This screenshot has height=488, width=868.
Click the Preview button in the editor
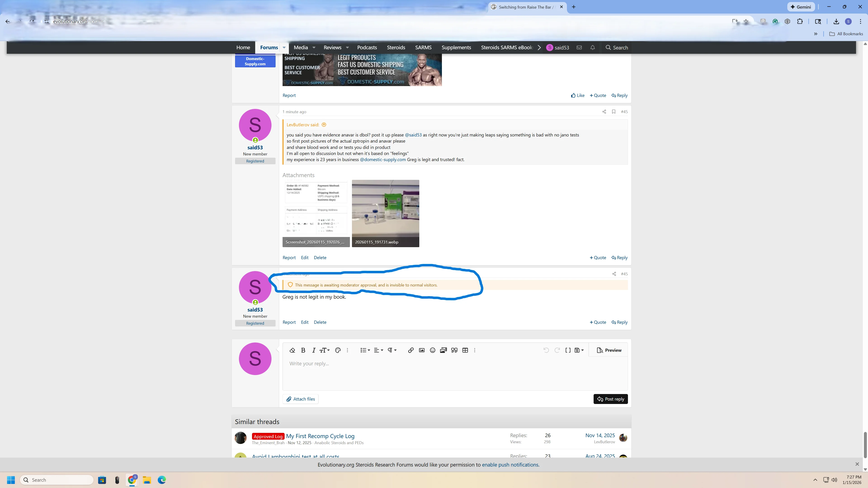coord(609,350)
